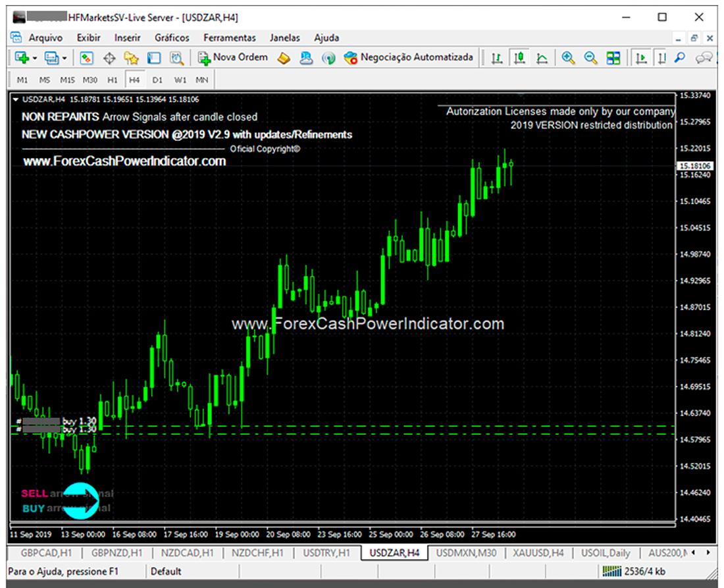Click the 2536/4 kb connection status
724x588 pixels.
634,572
